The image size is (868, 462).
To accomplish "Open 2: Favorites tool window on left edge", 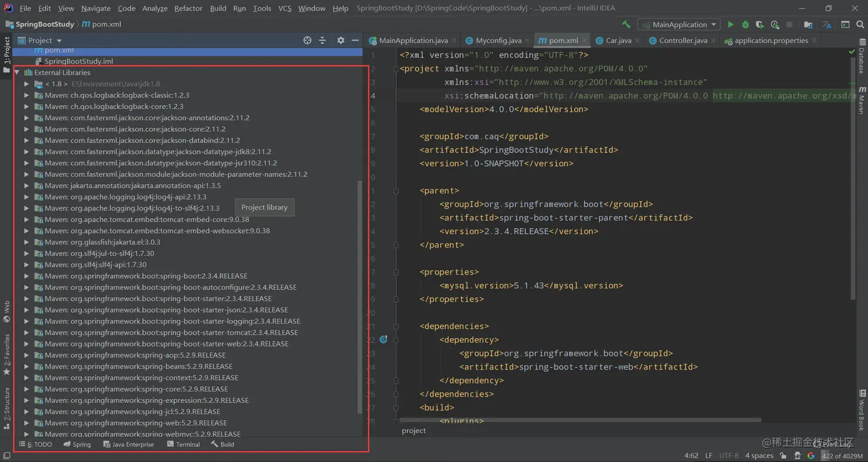I will pyautogui.click(x=7, y=354).
